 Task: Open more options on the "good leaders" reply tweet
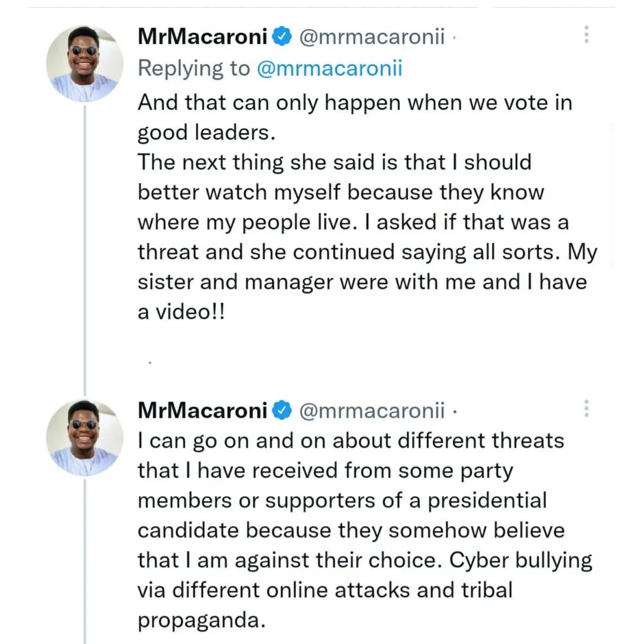coord(586,35)
